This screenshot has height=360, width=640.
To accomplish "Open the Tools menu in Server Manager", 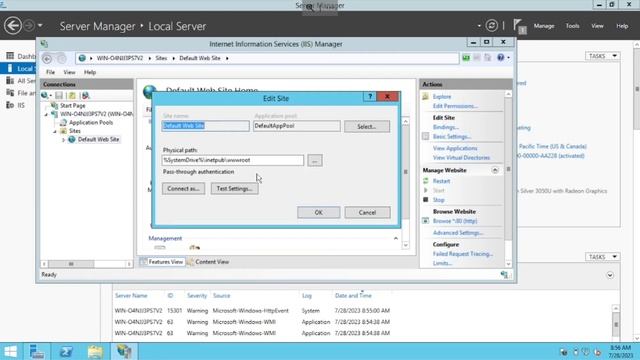I will [572, 26].
